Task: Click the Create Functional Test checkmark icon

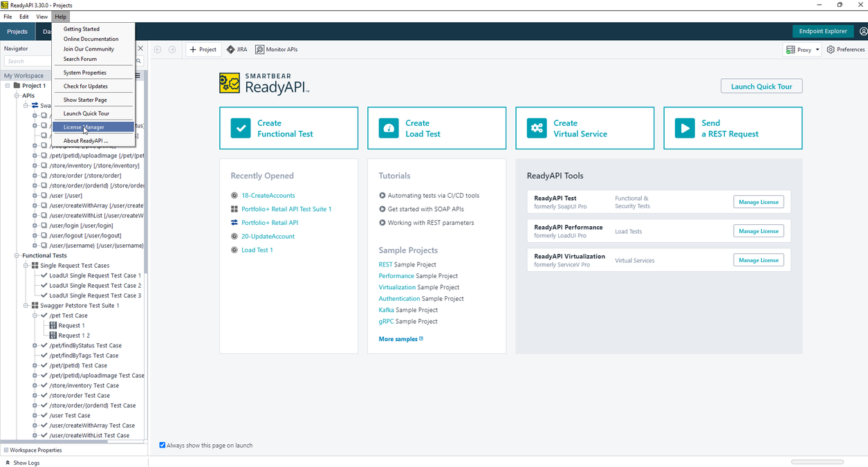Action: pyautogui.click(x=241, y=128)
